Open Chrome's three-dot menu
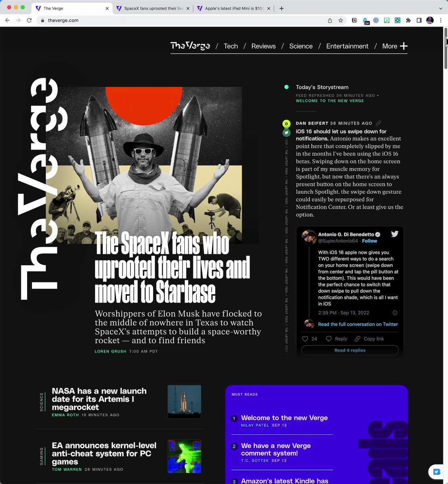The image size is (448, 484). (x=440, y=20)
